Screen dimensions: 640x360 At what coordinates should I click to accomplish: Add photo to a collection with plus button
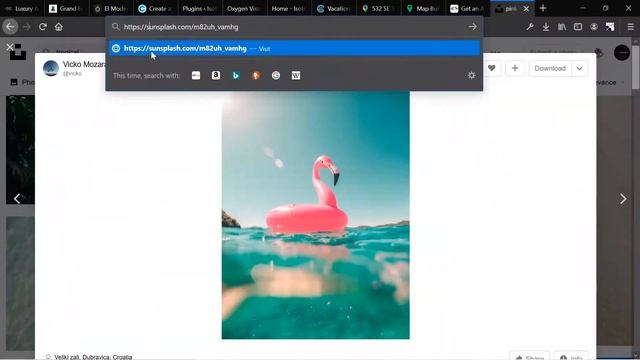coord(515,68)
